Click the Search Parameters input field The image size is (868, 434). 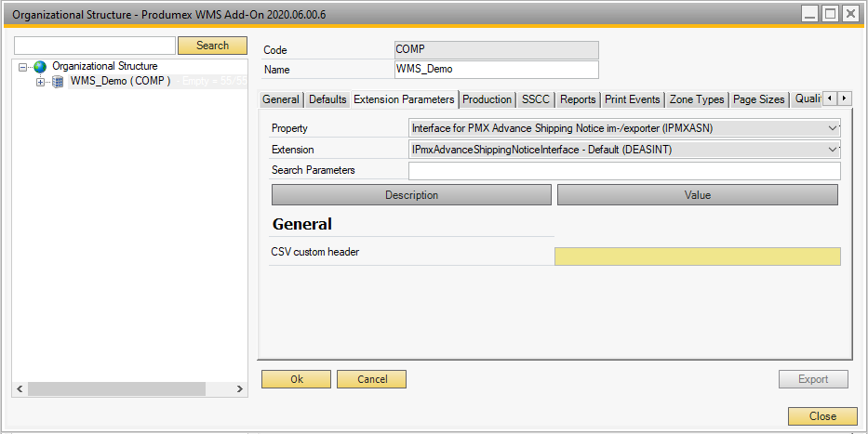[623, 171]
